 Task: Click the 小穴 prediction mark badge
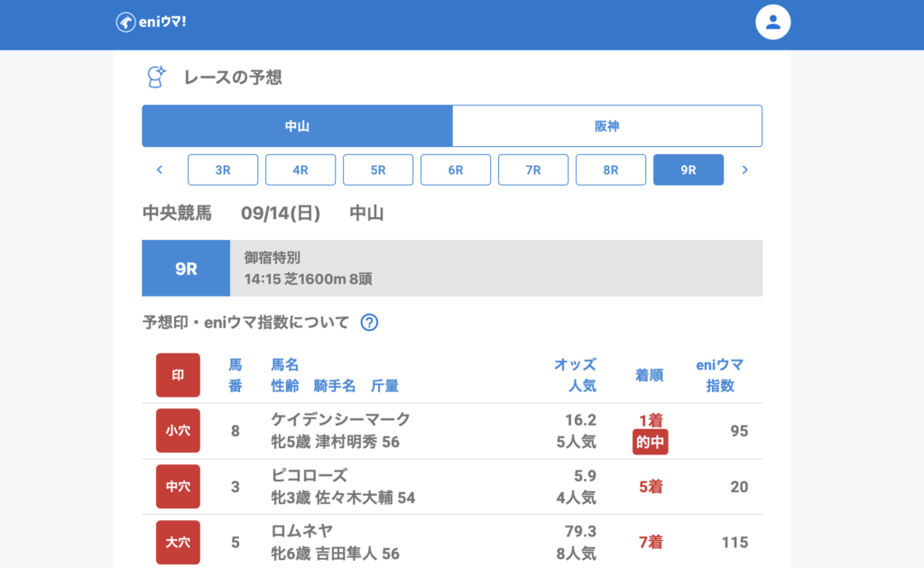click(178, 431)
